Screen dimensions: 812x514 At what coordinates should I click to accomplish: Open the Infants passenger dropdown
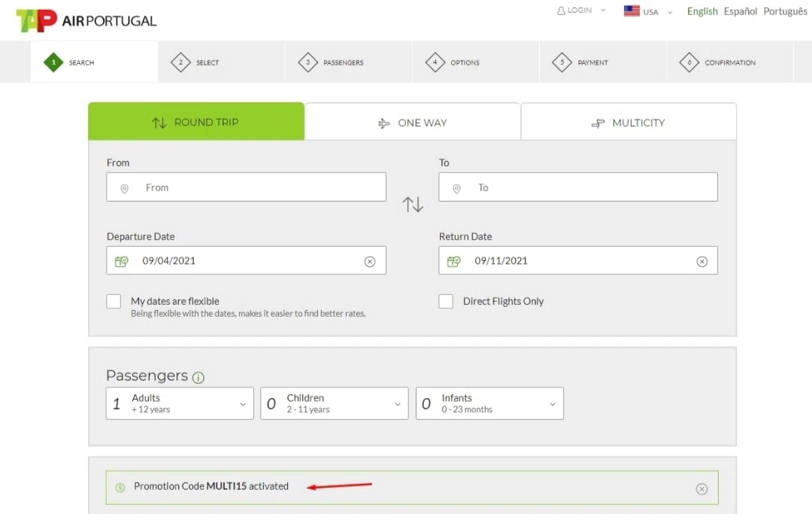coord(489,403)
